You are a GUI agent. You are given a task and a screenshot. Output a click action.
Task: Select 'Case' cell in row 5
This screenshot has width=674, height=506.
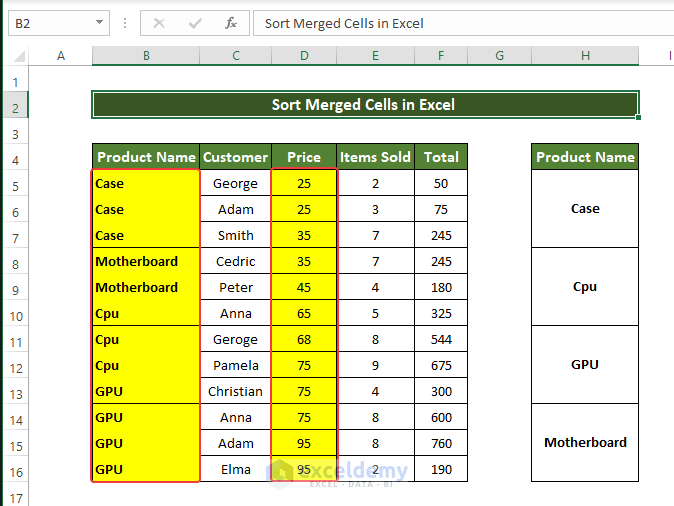click(x=146, y=184)
